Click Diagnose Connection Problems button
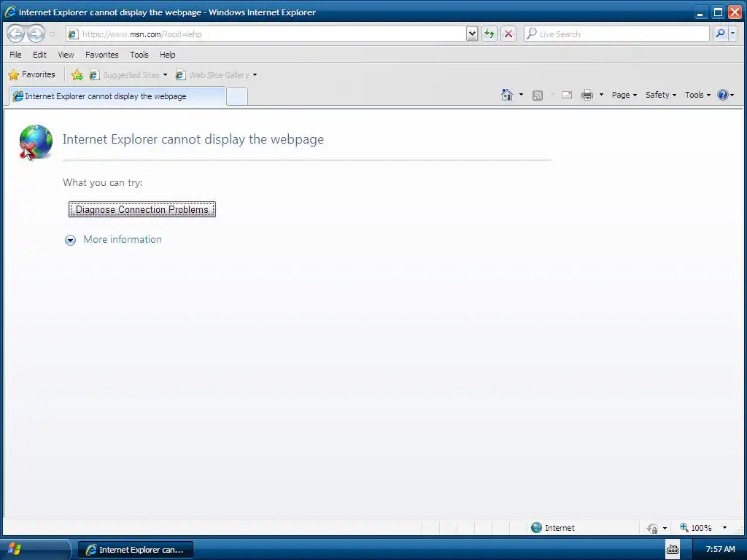The width and height of the screenshot is (747, 560). (x=142, y=209)
